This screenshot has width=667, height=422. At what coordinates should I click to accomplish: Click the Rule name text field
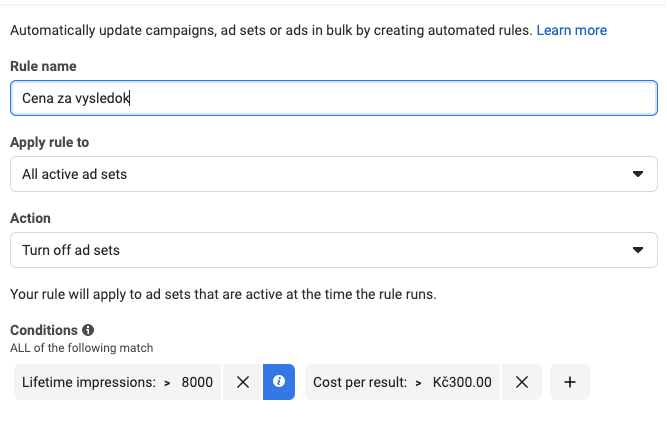(333, 98)
